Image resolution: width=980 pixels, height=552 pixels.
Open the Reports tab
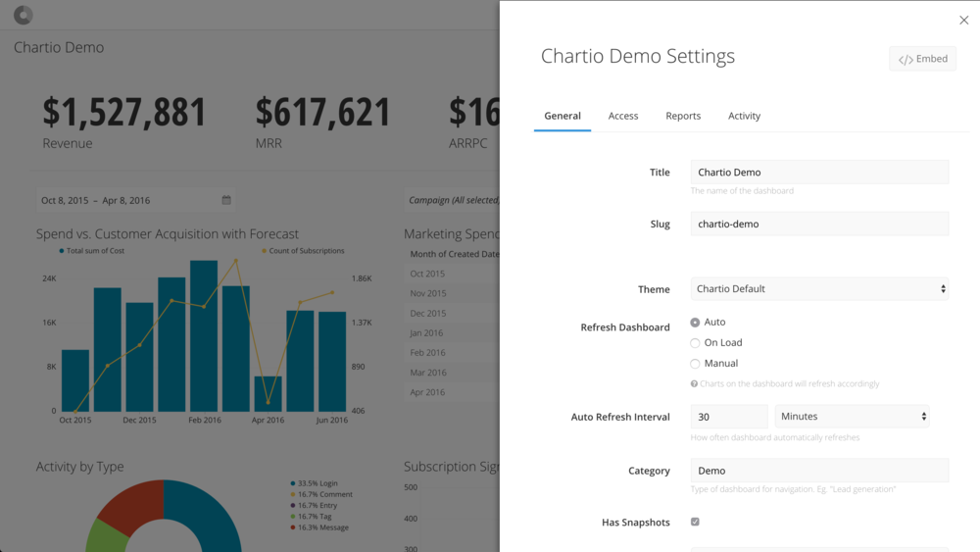pyautogui.click(x=683, y=116)
